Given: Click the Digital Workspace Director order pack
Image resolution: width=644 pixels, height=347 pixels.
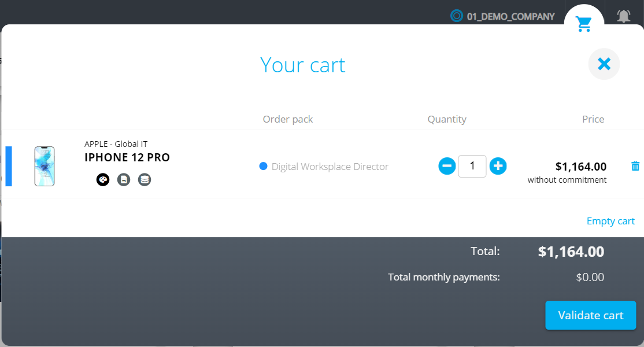Looking at the screenshot, I should 330,167.
